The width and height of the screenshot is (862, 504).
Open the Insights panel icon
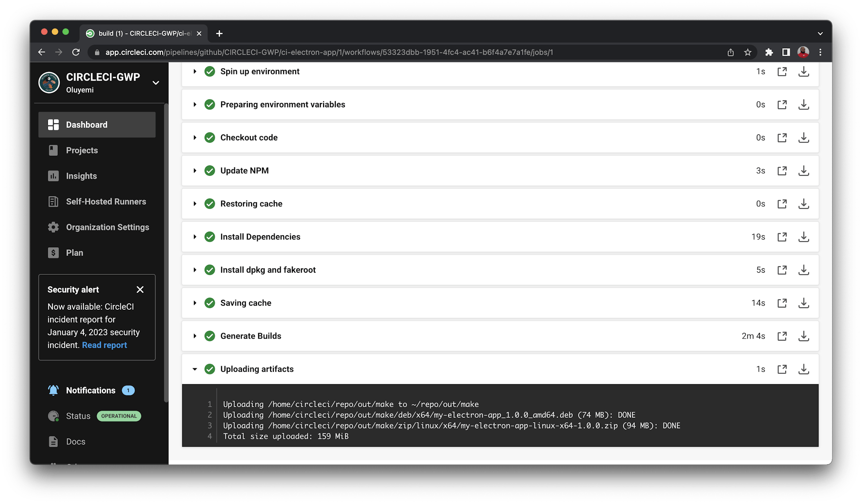tap(53, 176)
